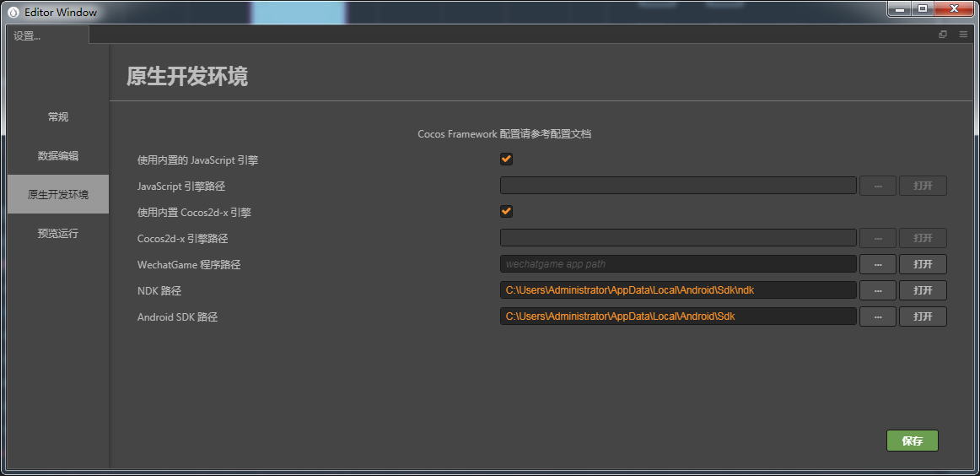Click the ... button for JavaScript 引擎路径
980x476 pixels.
[878, 186]
